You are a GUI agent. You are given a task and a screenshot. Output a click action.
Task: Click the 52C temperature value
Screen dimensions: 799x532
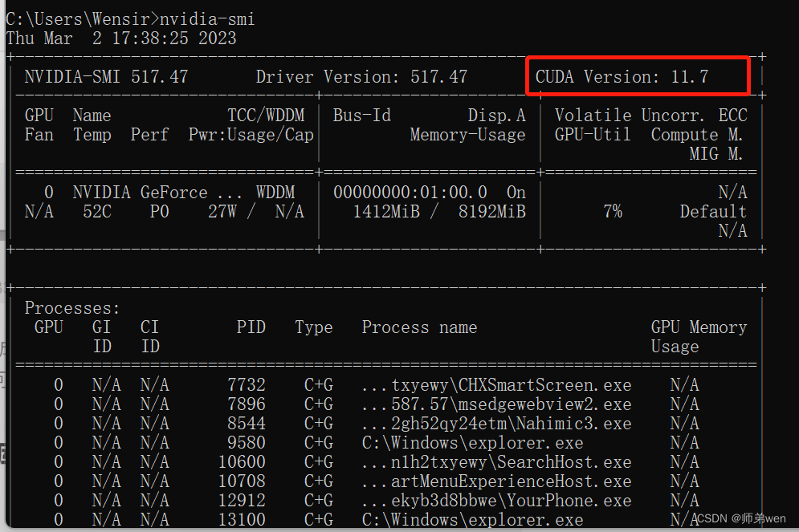point(97,211)
